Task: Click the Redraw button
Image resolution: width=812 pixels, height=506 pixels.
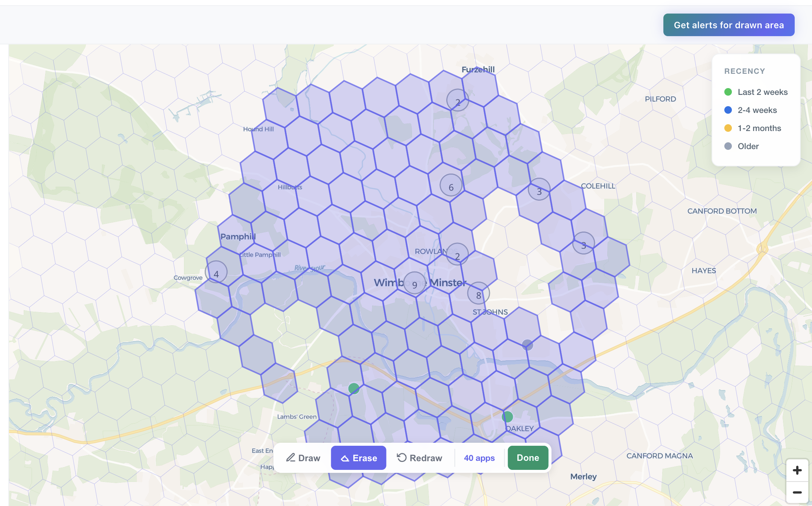Action: point(420,458)
